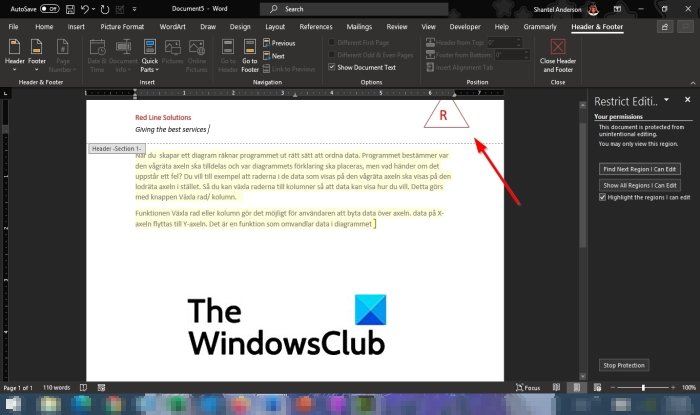This screenshot has width=700, height=415.
Task: Open the Layout tab
Action: click(275, 27)
